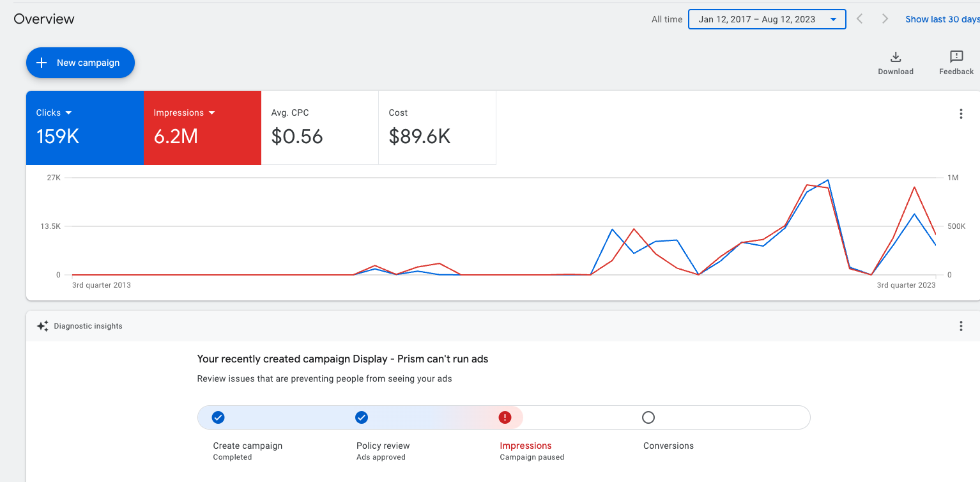Click the red Impressions error icon
The height and width of the screenshot is (482, 980).
point(505,417)
